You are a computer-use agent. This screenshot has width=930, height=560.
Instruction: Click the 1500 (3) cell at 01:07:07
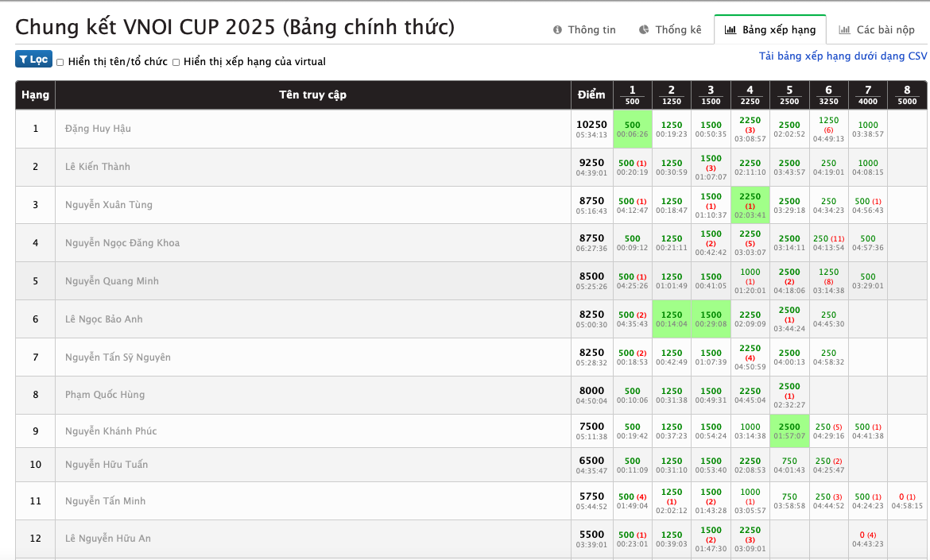click(x=711, y=167)
